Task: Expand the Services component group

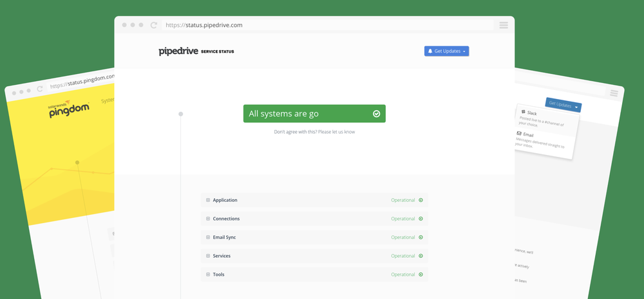Action: pyautogui.click(x=208, y=256)
